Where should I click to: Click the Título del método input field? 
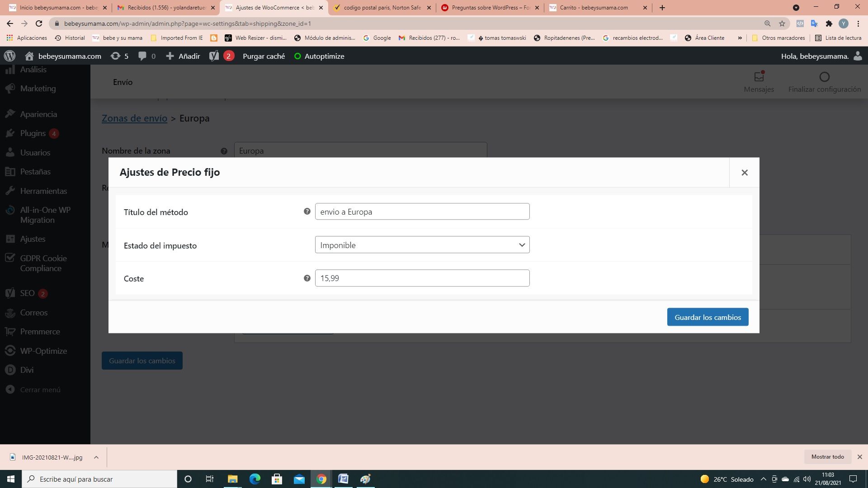pyautogui.click(x=422, y=211)
